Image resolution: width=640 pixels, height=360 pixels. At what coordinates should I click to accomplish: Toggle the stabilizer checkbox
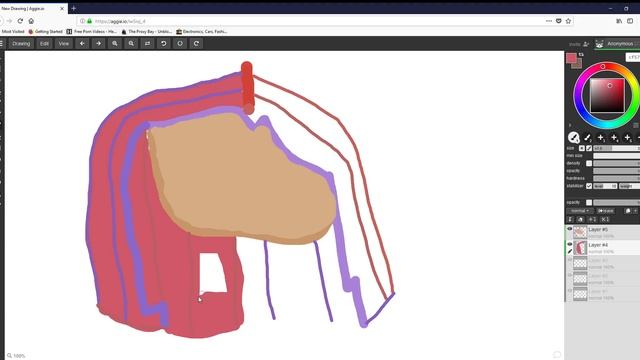coord(589,186)
